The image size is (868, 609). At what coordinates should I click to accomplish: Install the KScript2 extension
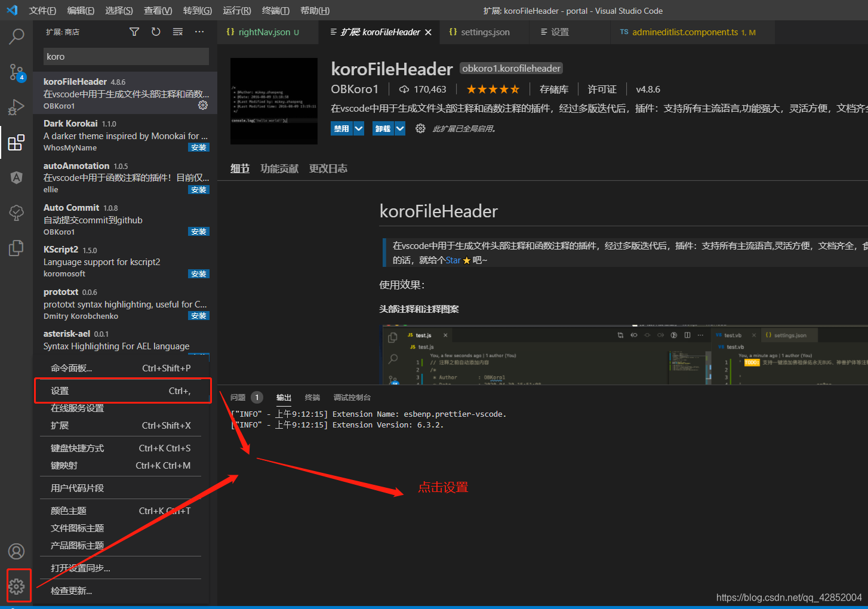click(199, 274)
